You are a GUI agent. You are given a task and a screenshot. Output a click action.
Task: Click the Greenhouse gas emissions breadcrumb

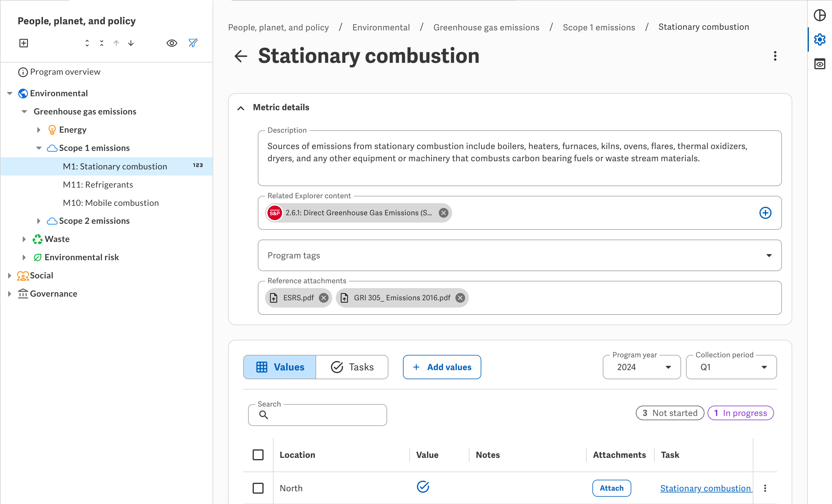click(486, 27)
